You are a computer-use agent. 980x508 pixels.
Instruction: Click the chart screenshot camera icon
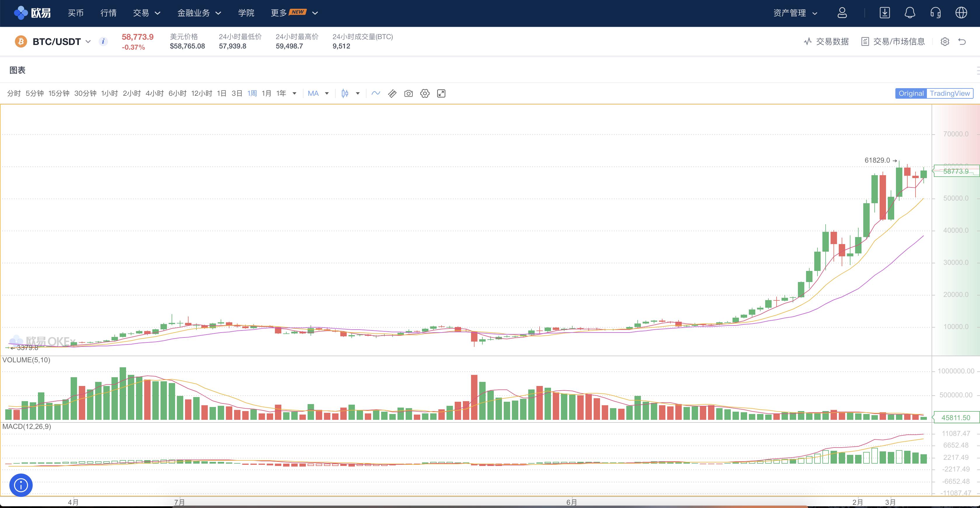(408, 94)
